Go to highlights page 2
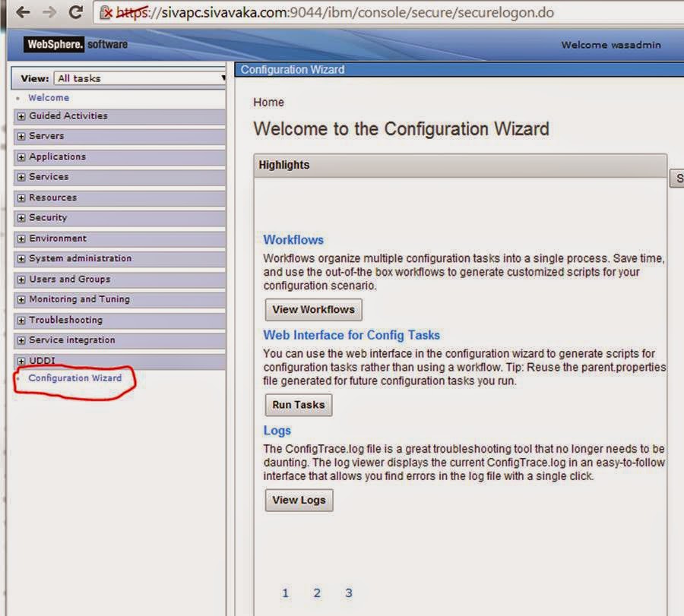Image resolution: width=684 pixels, height=616 pixels. [x=317, y=593]
